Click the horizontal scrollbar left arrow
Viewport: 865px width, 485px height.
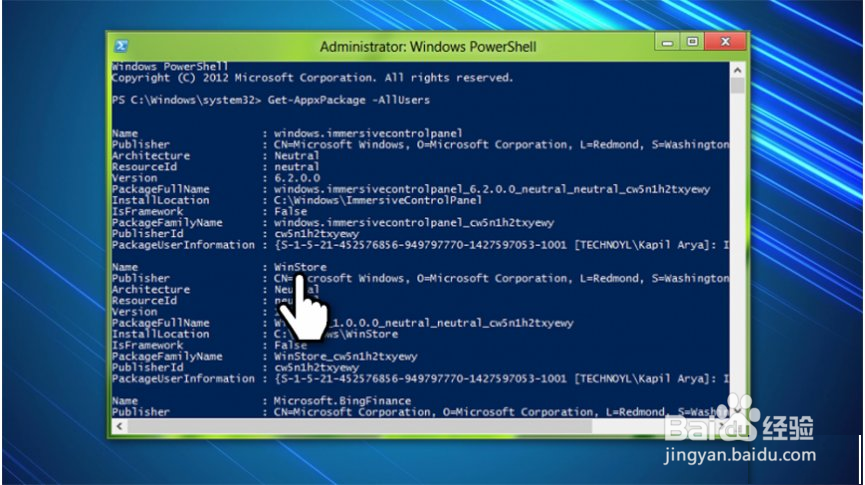(x=119, y=426)
